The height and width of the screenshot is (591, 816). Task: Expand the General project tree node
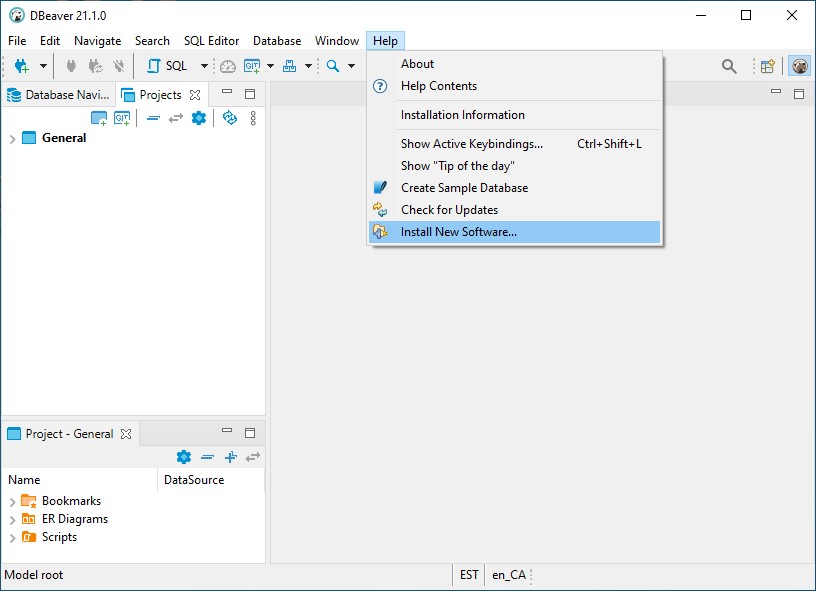click(12, 139)
